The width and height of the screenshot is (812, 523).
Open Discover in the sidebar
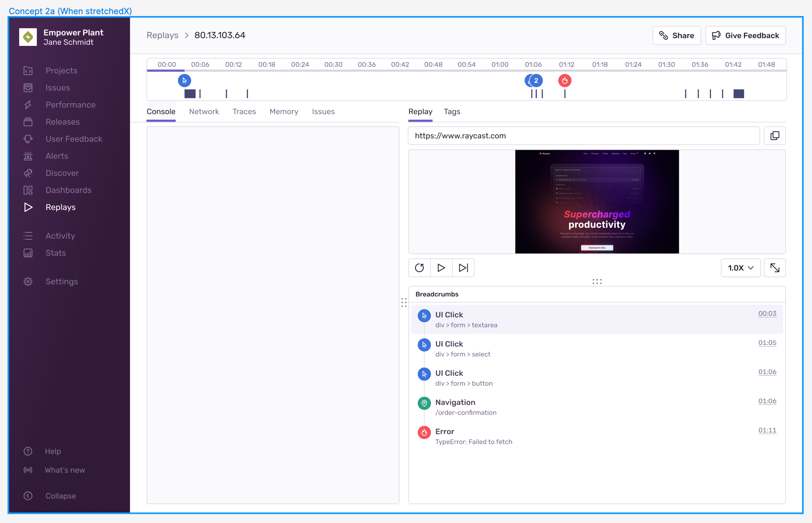[x=62, y=173]
